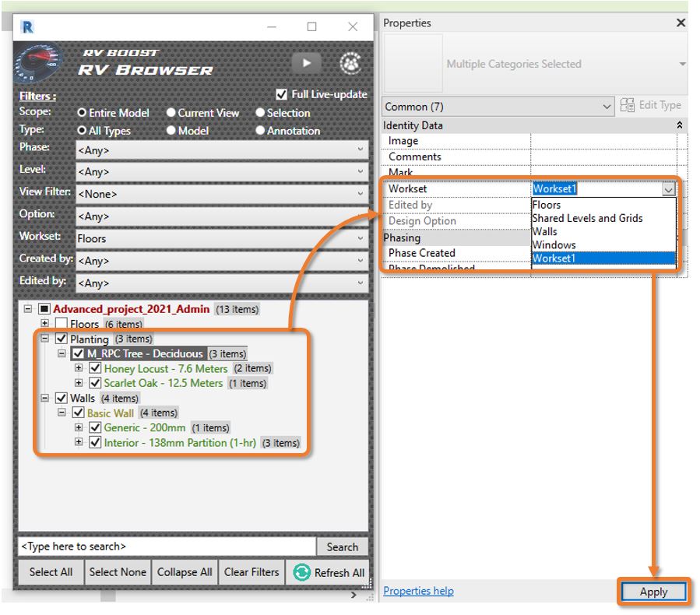This screenshot has height=615, width=700.
Task: Uncheck Scarlet Oak - 12.5 Meters checkbox
Action: 95,383
